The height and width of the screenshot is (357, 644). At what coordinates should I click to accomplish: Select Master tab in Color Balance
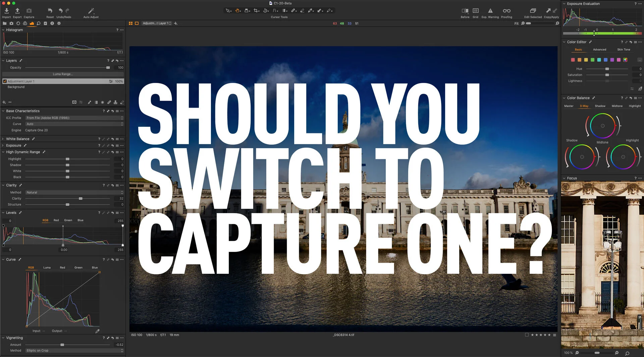tap(569, 106)
